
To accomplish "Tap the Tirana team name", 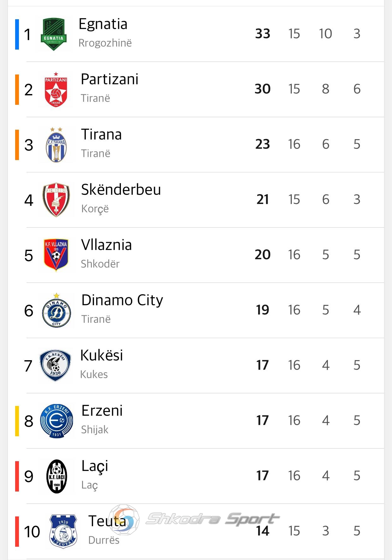I will tap(101, 134).
